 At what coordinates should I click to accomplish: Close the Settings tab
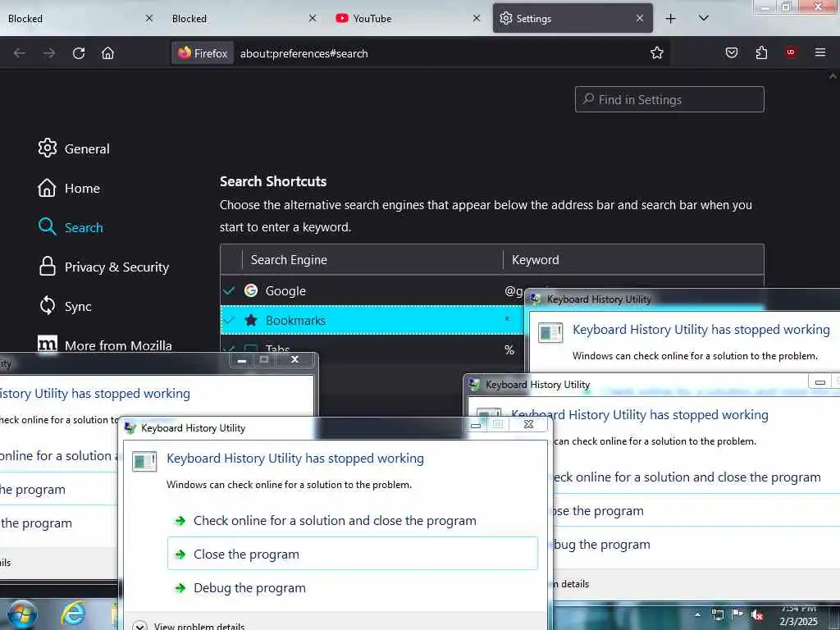(640, 18)
